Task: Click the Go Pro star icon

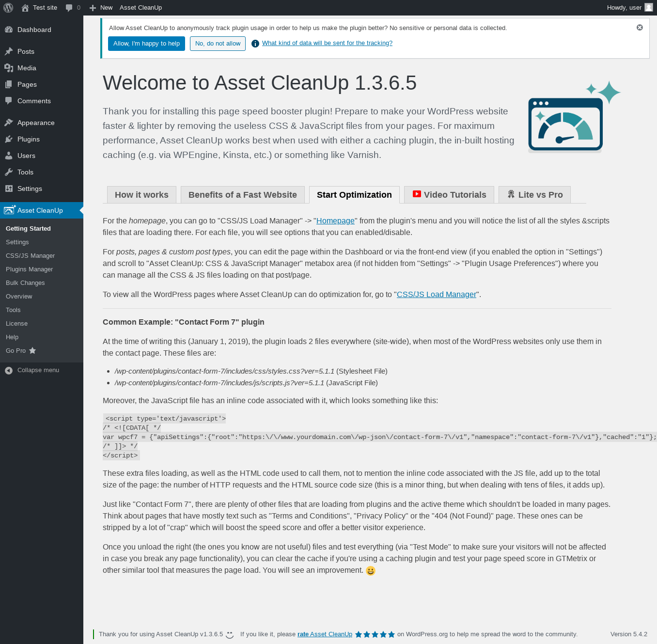Action: point(32,350)
